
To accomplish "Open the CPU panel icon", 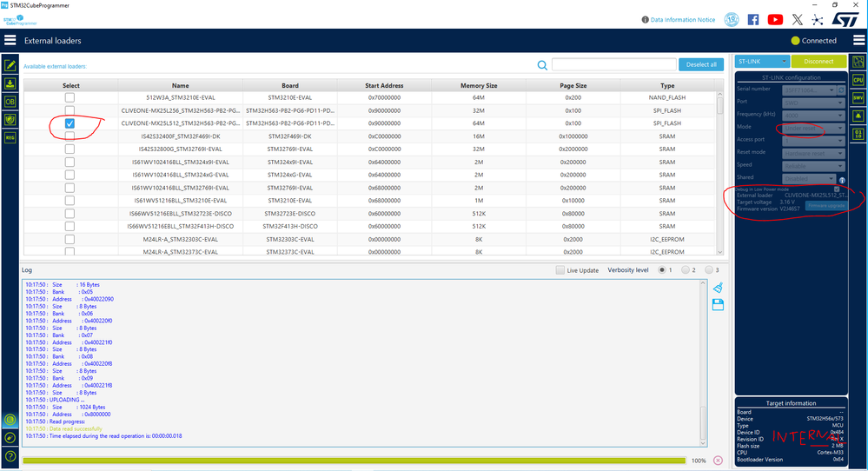I will 858,80.
